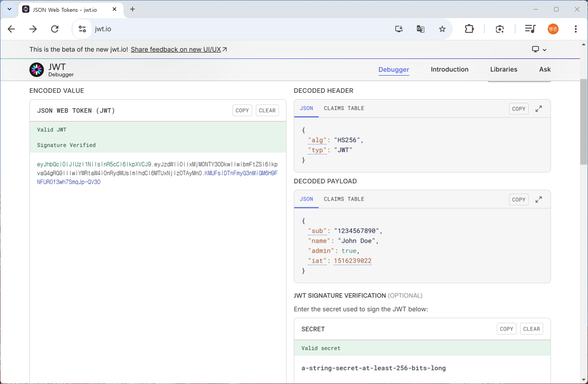Click the true value for admin
Viewport: 588px width, 384px height.
349,251
